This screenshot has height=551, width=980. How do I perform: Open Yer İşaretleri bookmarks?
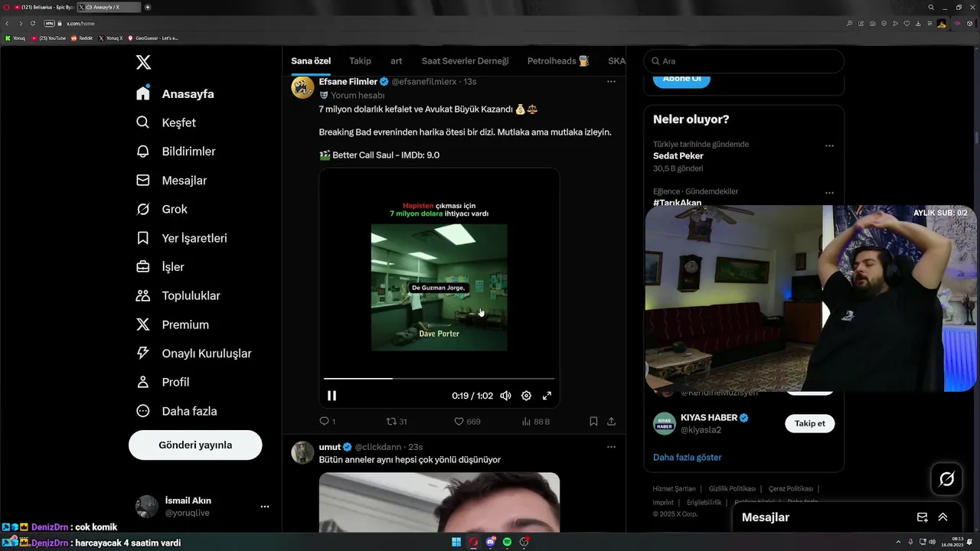click(x=181, y=238)
